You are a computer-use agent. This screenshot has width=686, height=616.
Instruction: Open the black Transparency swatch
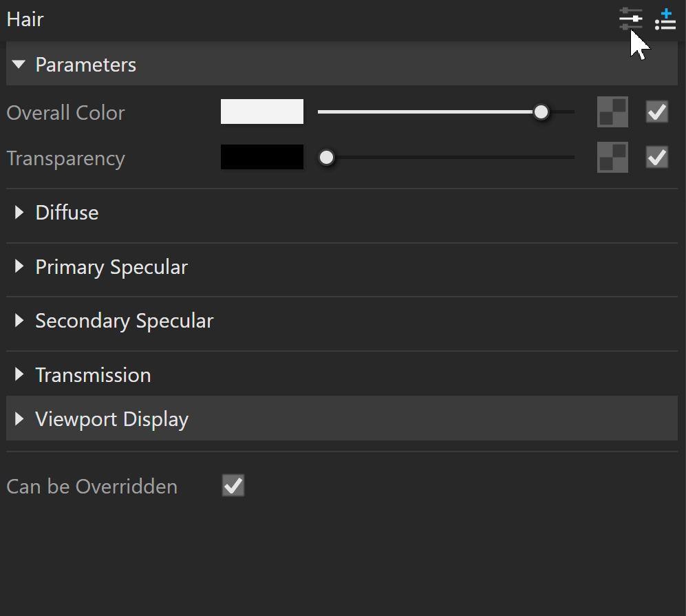click(x=261, y=157)
